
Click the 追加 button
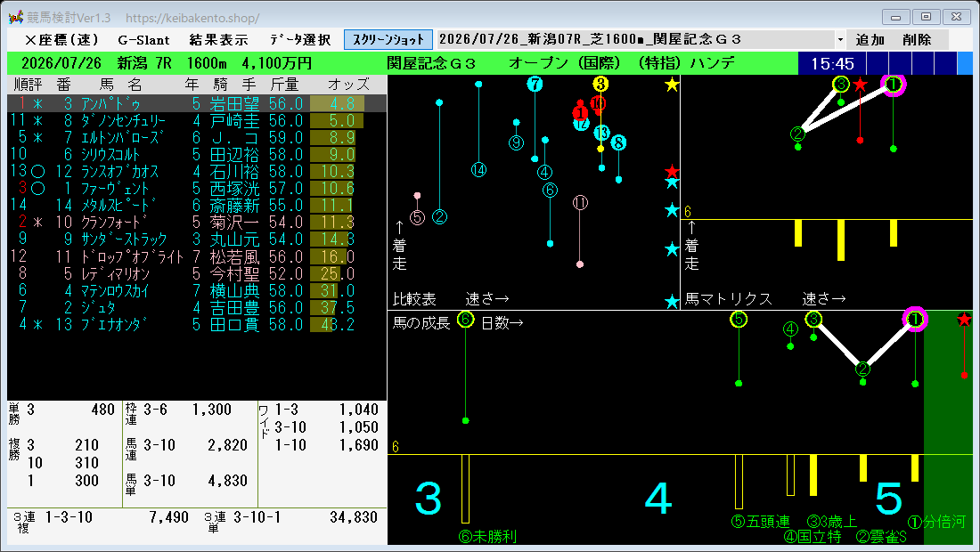[870, 40]
